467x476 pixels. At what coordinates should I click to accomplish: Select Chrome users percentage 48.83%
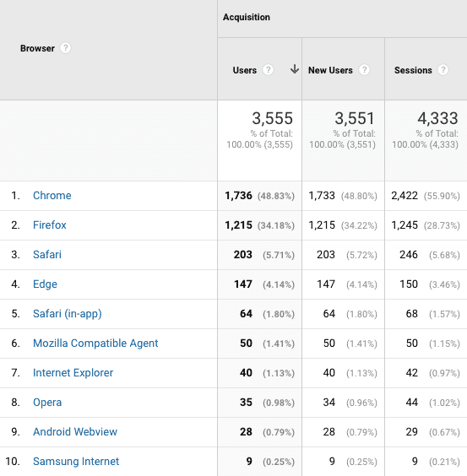point(276,196)
